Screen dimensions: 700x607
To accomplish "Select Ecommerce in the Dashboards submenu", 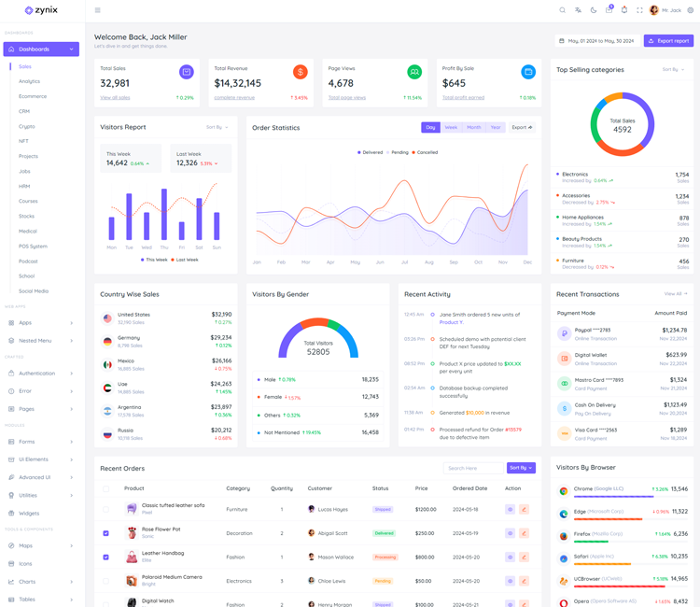I will point(33,96).
